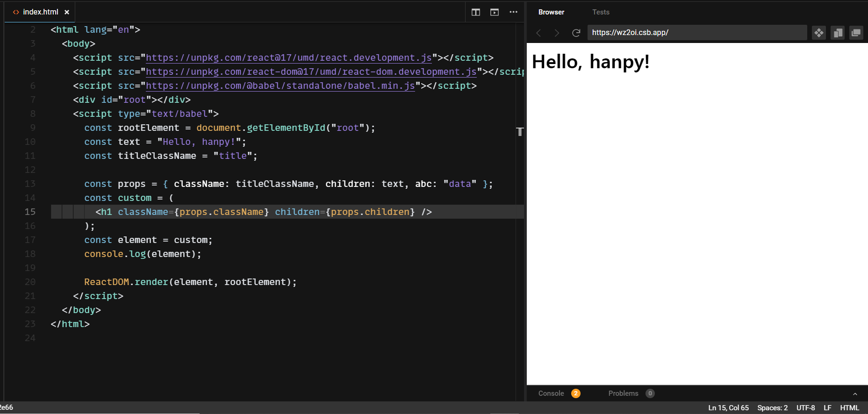
Task: Click the orange Console warning count badge
Action: point(576,393)
